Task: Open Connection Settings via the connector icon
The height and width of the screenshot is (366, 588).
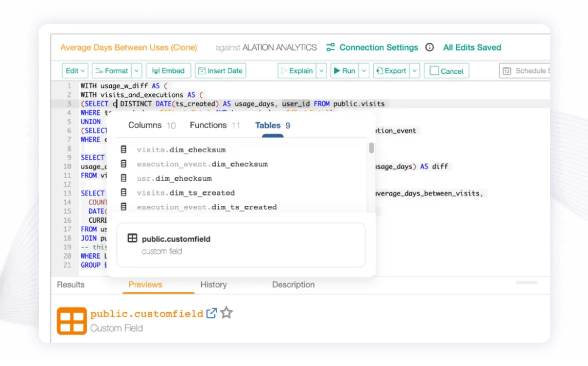Action: pos(331,47)
